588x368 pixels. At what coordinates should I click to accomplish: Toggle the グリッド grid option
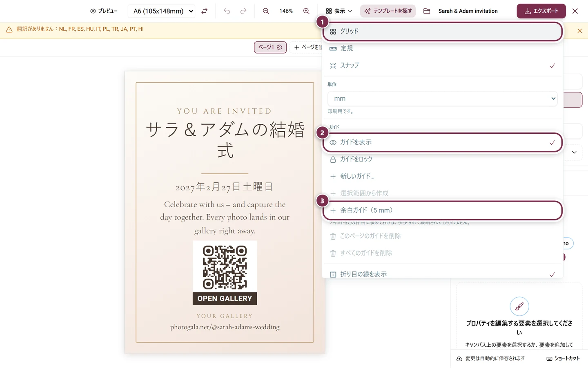[x=443, y=31]
